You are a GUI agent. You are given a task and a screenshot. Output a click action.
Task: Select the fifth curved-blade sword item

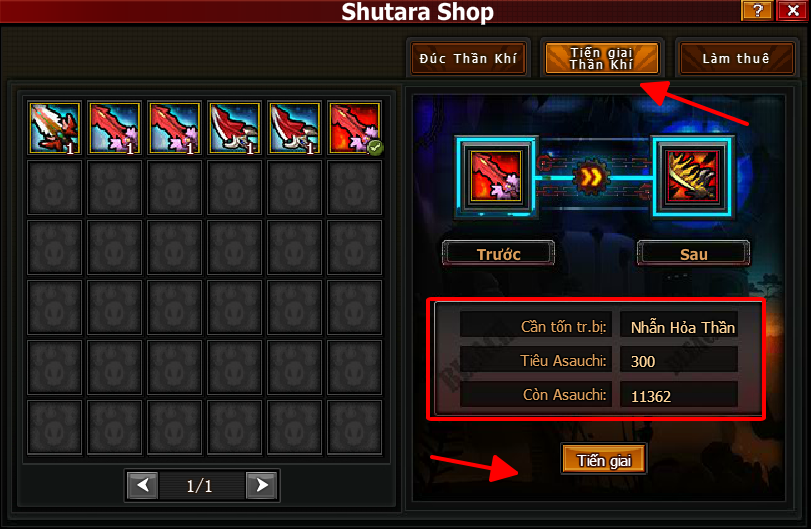[x=294, y=128]
